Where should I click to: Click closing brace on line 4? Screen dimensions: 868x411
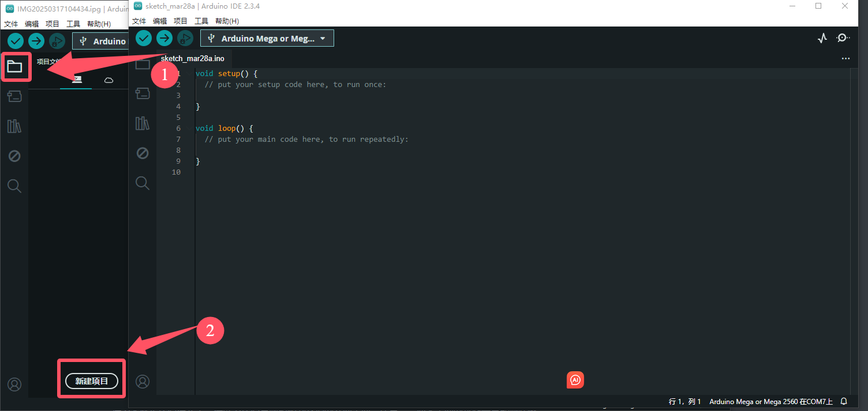click(x=197, y=106)
